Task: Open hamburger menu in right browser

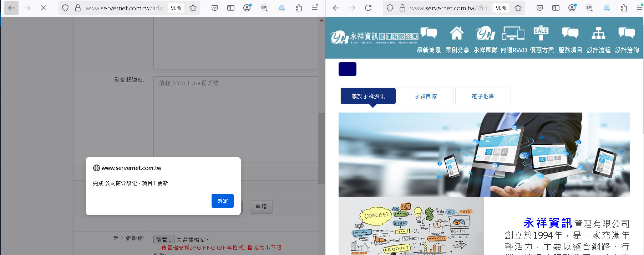Action: (639, 7)
